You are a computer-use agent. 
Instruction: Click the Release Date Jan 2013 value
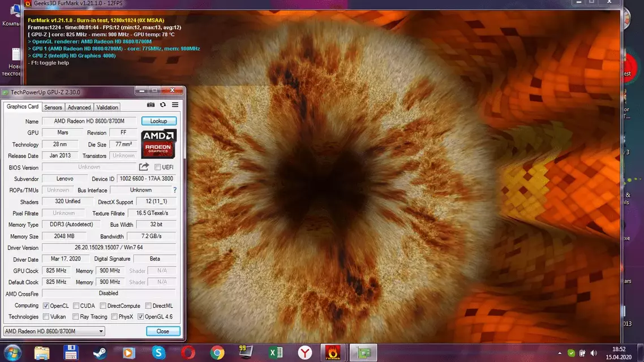click(x=60, y=156)
